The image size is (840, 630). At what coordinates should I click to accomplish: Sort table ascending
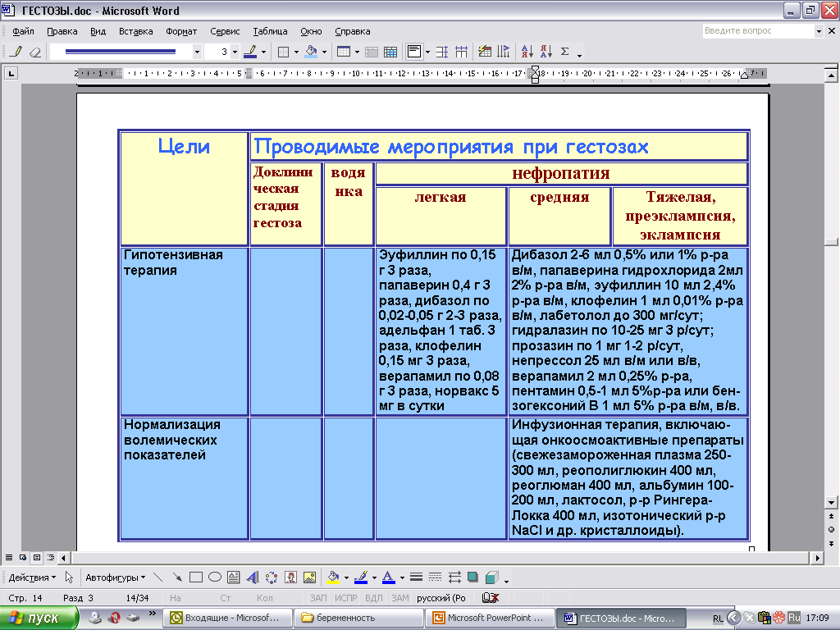point(527,52)
